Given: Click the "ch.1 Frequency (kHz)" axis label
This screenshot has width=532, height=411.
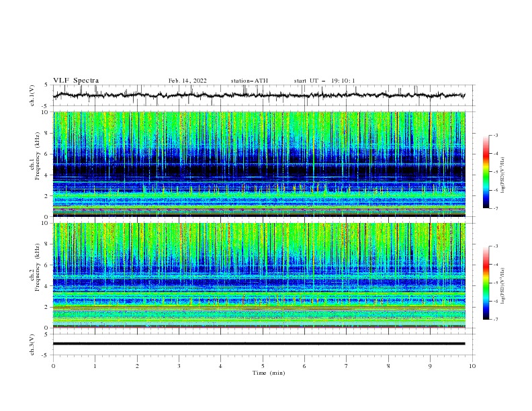Looking at the screenshot, I should tap(35, 156).
